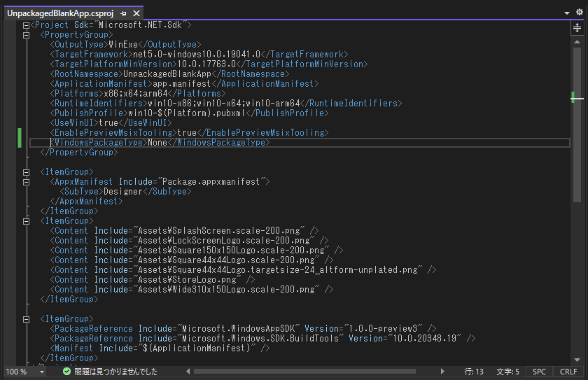Click the Microsoft.WindowsAppSDK package name
The image size is (588, 380).
coord(238,329)
